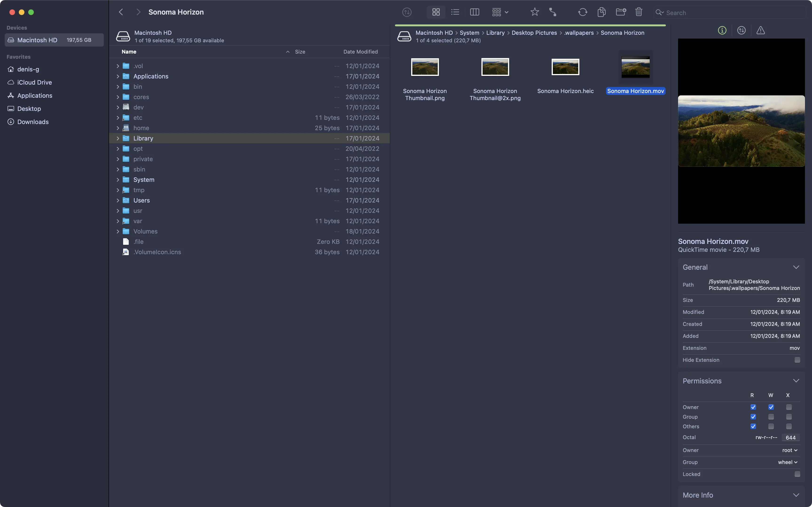Image resolution: width=812 pixels, height=507 pixels.
Task: Enable Group write permission checkbox
Action: [771, 417]
